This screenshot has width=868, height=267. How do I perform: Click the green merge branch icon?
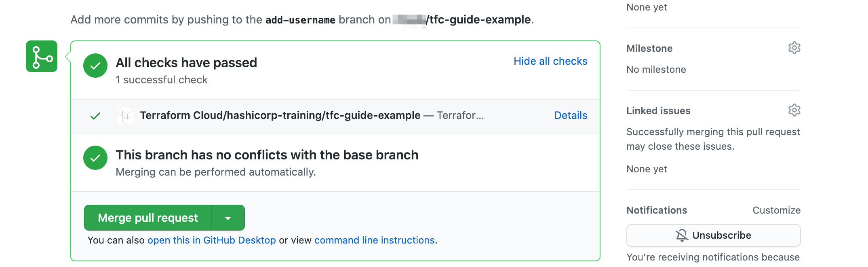coord(42,56)
